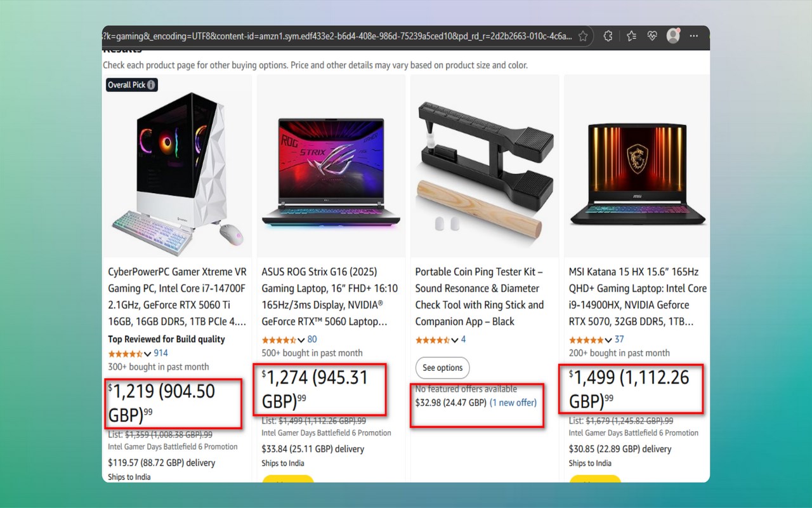This screenshot has width=812, height=508.
Task: Bookmark this page with the star icon
Action: tap(583, 36)
